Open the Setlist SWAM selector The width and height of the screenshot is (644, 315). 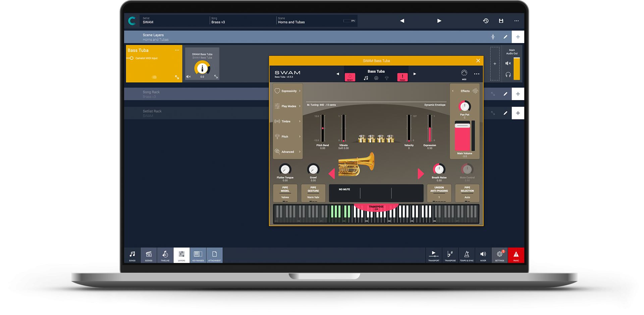click(174, 20)
